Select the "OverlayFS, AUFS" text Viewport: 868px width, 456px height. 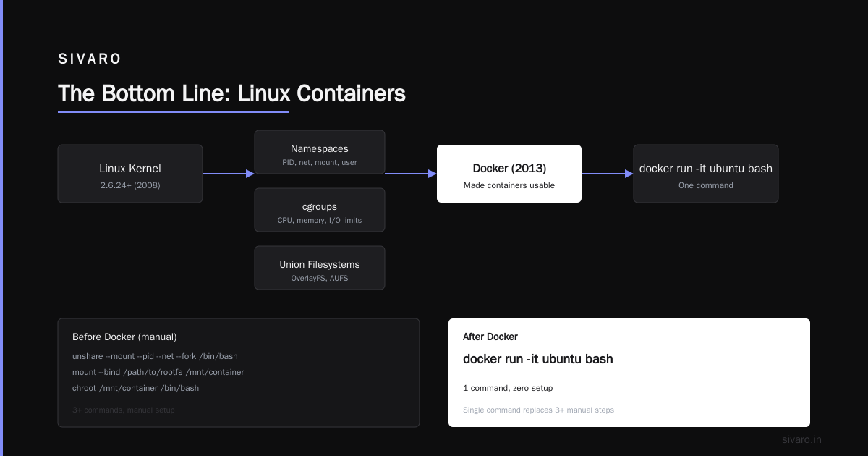320,278
